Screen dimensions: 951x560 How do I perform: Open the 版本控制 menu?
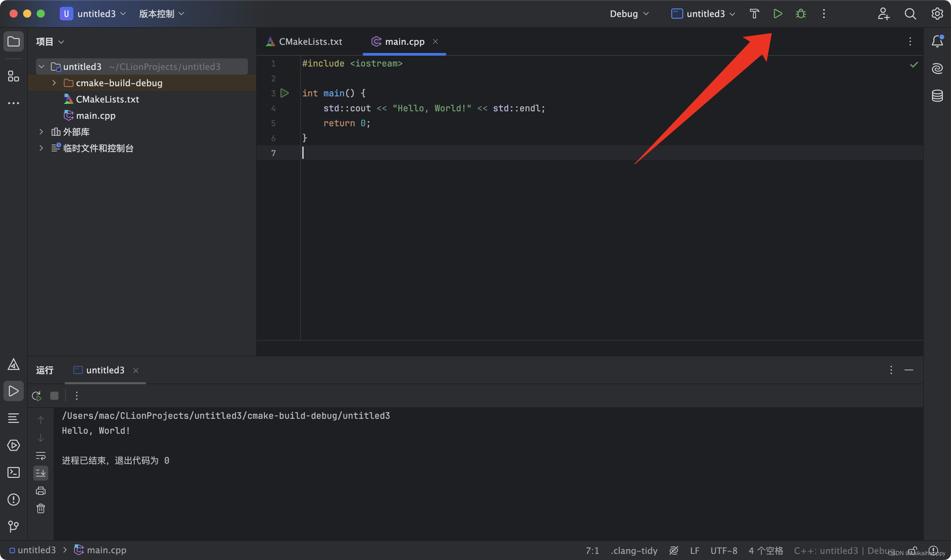[162, 14]
